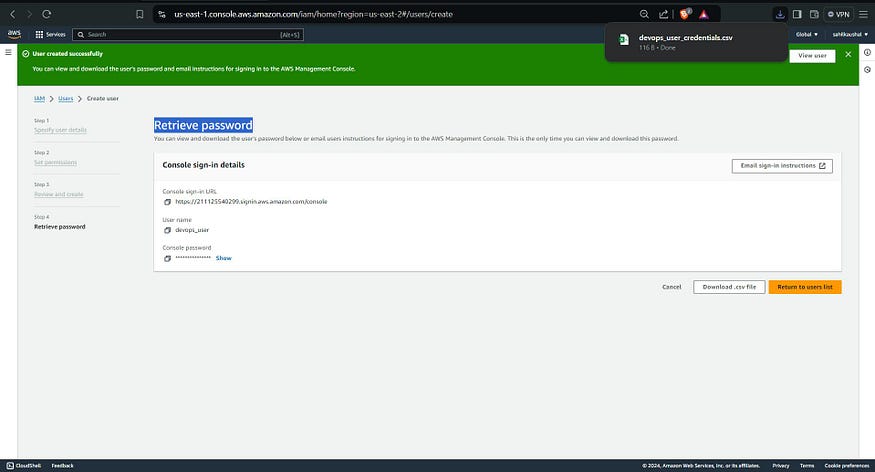Go to IAM breadcrumb link
Viewport: 875px width, 472px height.
39,98
